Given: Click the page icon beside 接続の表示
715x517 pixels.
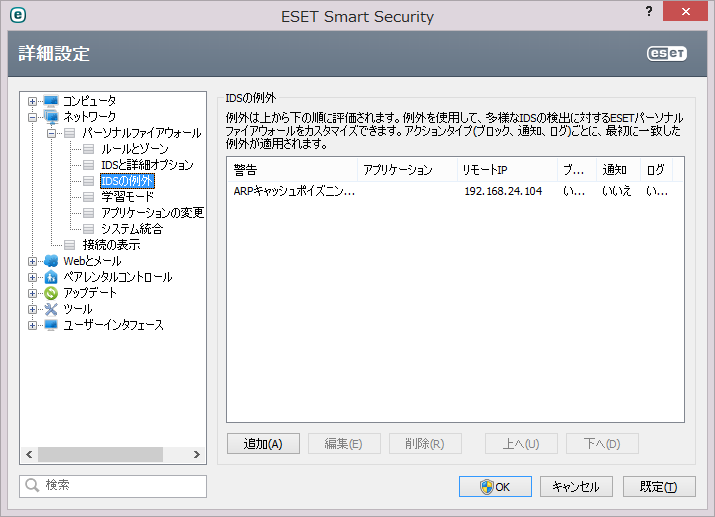Looking at the screenshot, I should coord(69,245).
